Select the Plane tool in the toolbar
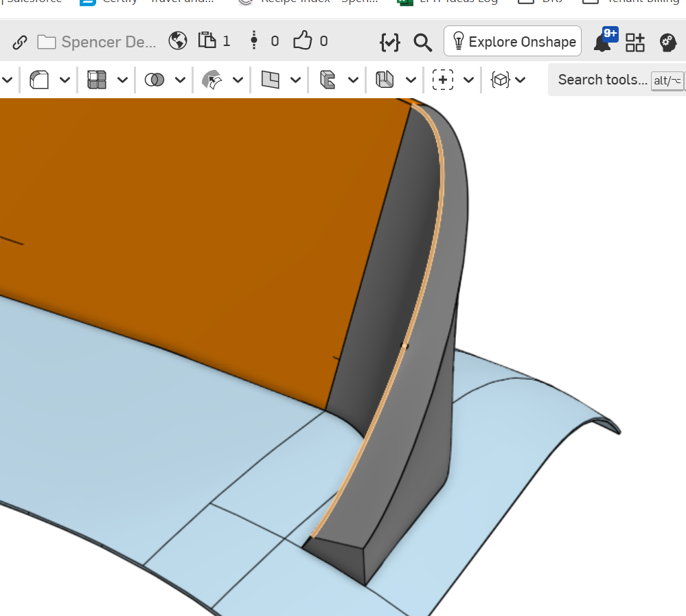Image resolution: width=686 pixels, height=616 pixels. click(x=271, y=80)
